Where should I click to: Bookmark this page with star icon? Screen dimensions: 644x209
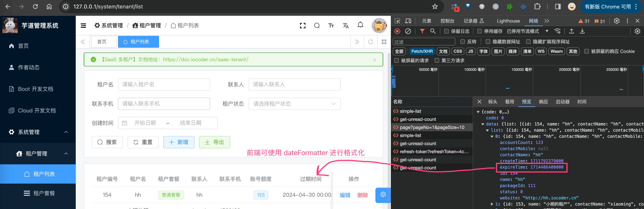(435, 7)
